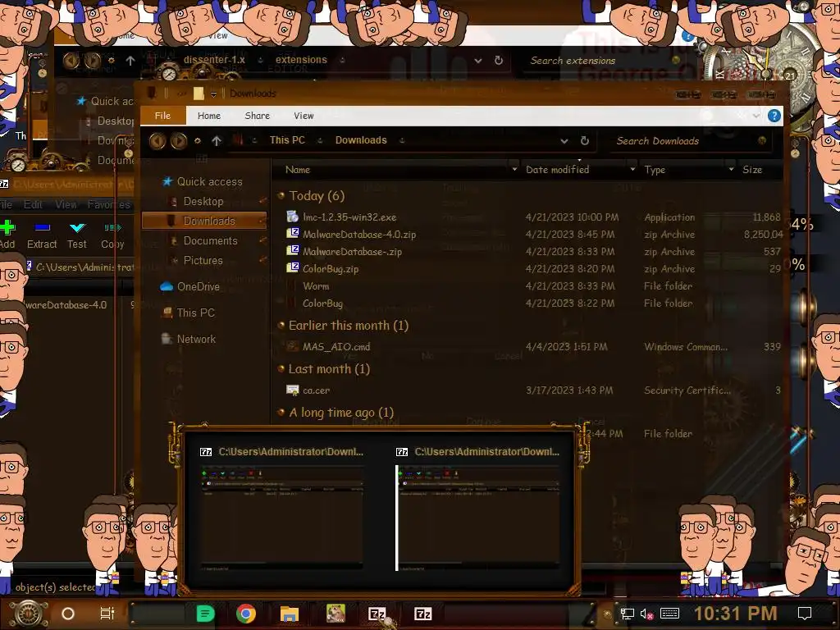Screen dimensions: 840x630
Task: Expand the ribbon with the chevron
Action: pos(756,116)
